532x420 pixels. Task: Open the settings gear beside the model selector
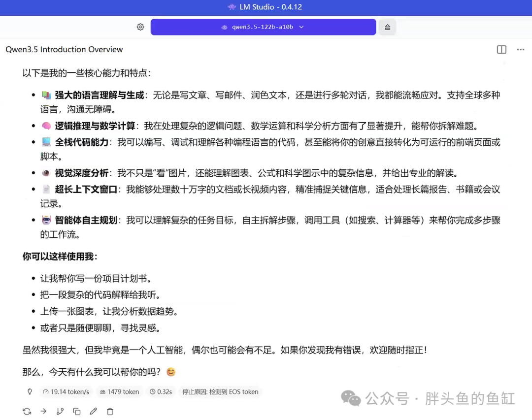140,27
